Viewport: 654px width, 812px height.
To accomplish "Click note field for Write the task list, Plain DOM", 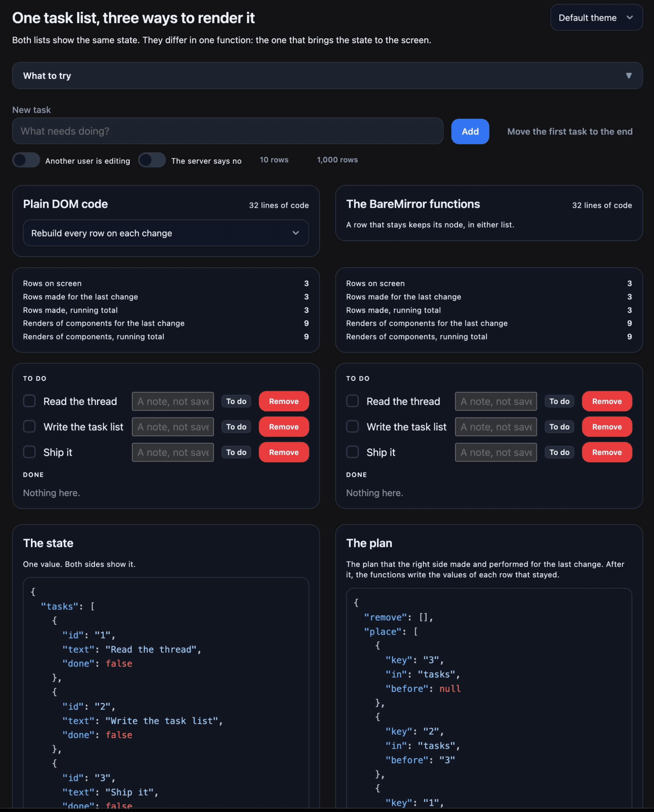I will tap(172, 427).
